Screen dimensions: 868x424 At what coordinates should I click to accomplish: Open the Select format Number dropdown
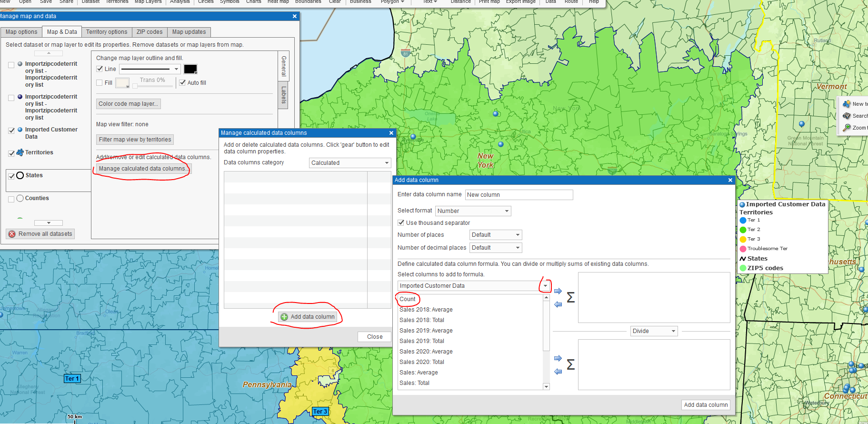(x=473, y=211)
